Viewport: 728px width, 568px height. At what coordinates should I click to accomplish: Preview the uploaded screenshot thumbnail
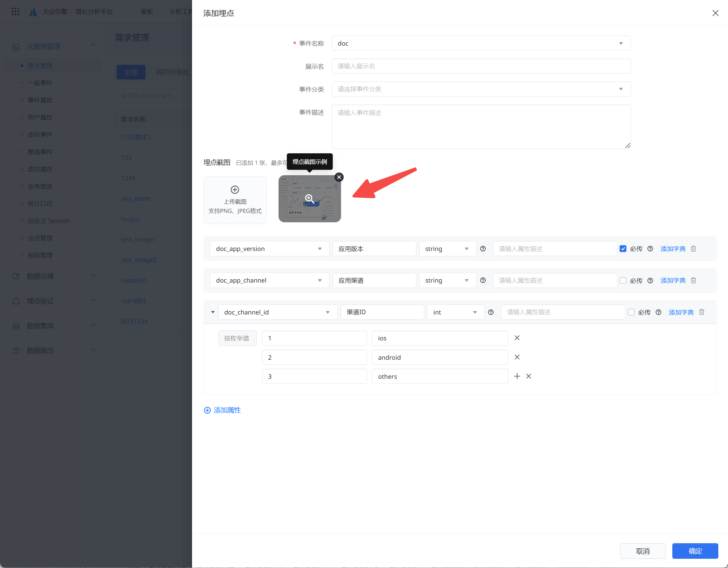coord(309,199)
